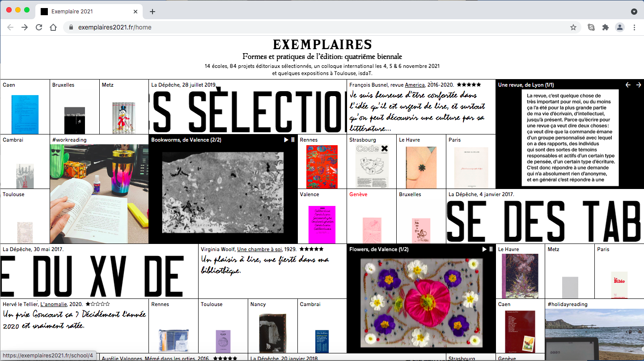The width and height of the screenshot is (644, 361).
Task: Open the America revue link
Action: [415, 85]
